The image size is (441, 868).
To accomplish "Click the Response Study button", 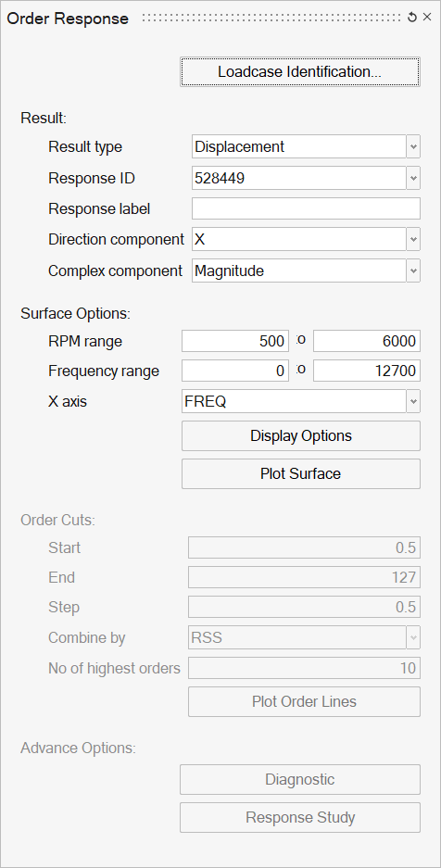I will [x=300, y=818].
